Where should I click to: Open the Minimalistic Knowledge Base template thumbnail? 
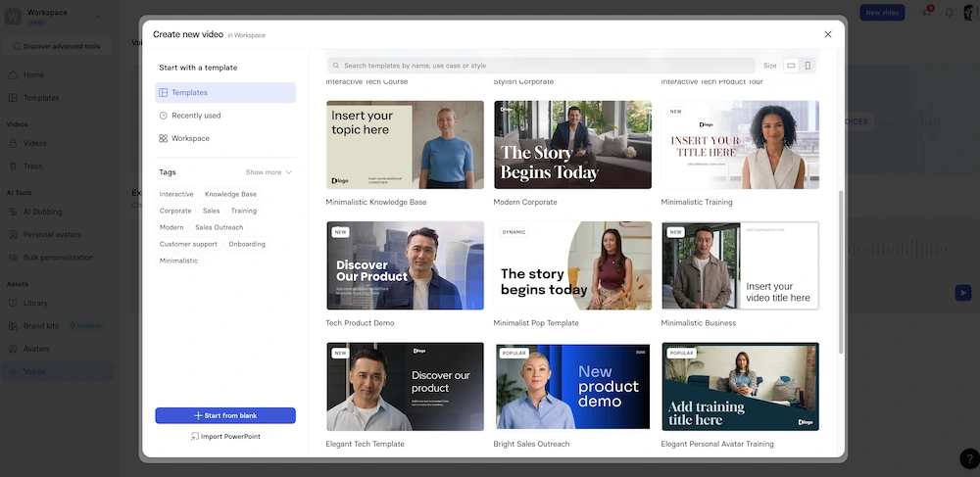point(405,145)
